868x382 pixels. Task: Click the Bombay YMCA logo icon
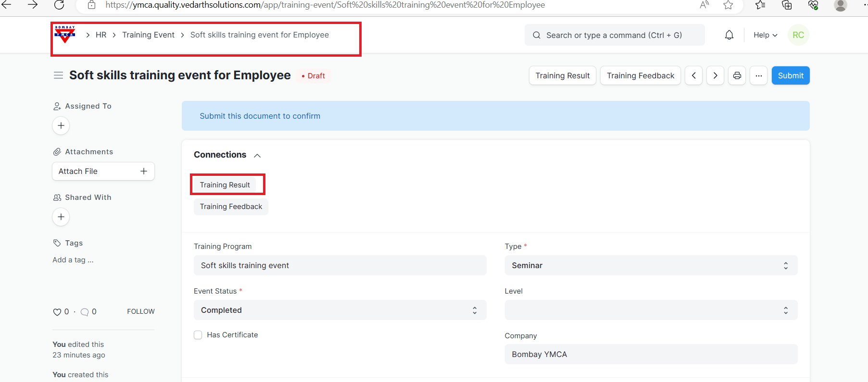(65, 35)
